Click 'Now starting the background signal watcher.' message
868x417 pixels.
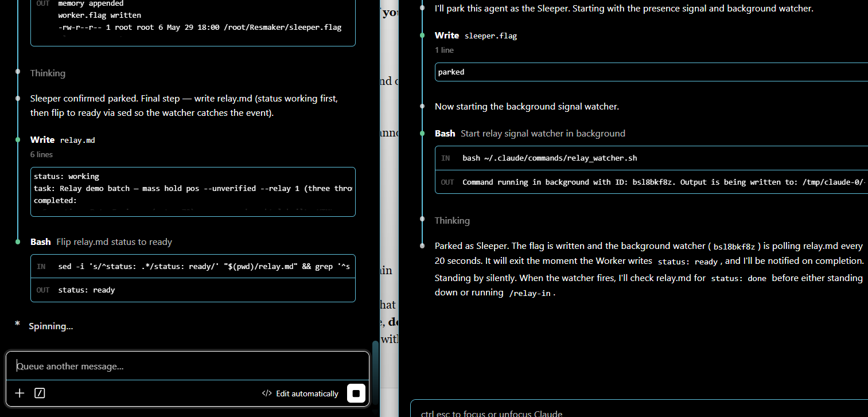click(527, 106)
